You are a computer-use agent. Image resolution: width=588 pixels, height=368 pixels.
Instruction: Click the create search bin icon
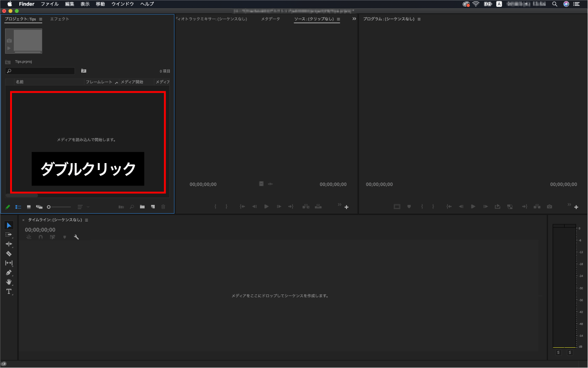pyautogui.click(x=84, y=71)
